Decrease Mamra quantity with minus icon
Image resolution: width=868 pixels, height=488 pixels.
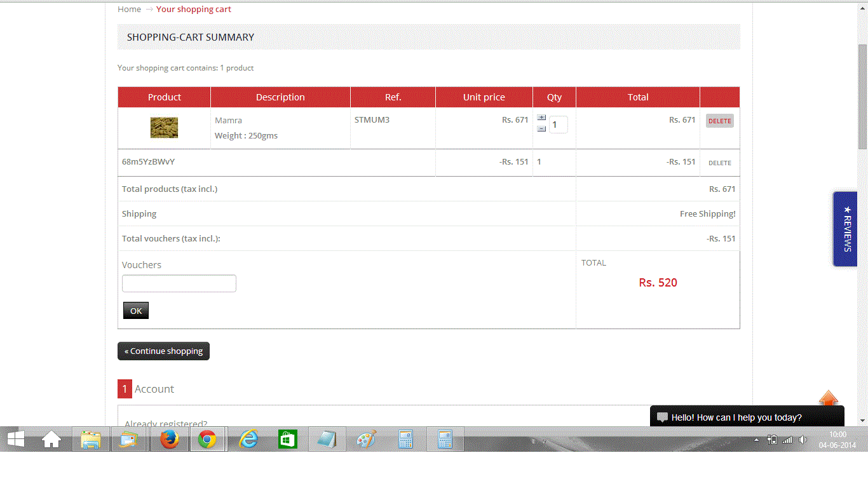tap(541, 128)
